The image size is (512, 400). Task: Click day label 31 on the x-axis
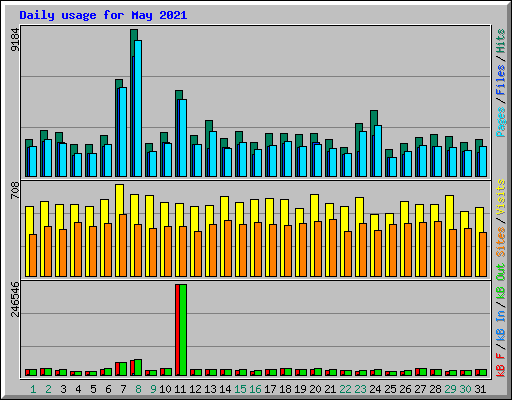pyautogui.click(x=480, y=389)
